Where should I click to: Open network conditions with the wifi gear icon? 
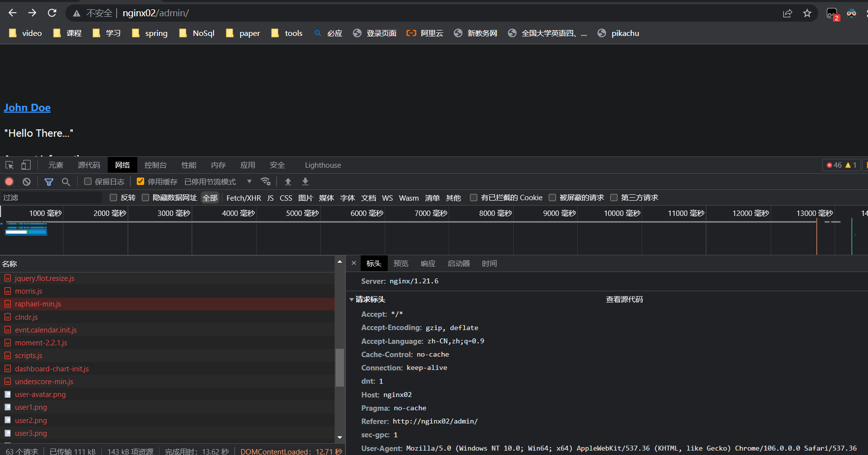[x=266, y=182]
